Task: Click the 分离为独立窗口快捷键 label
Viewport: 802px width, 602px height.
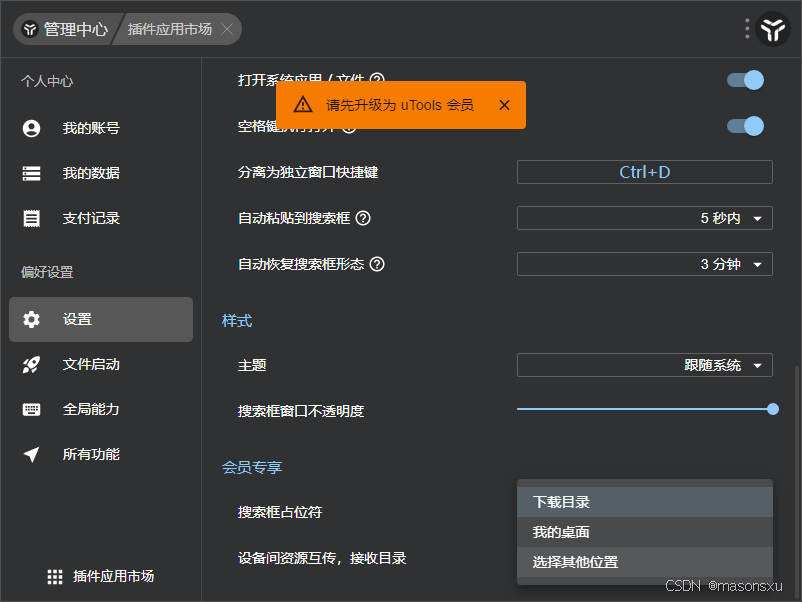Action: point(308,172)
